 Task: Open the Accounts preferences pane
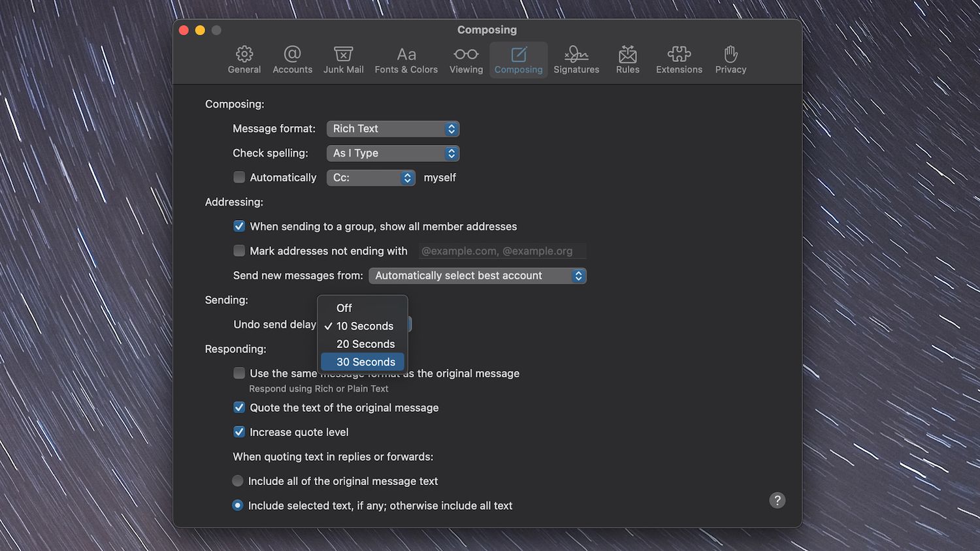pyautogui.click(x=292, y=60)
